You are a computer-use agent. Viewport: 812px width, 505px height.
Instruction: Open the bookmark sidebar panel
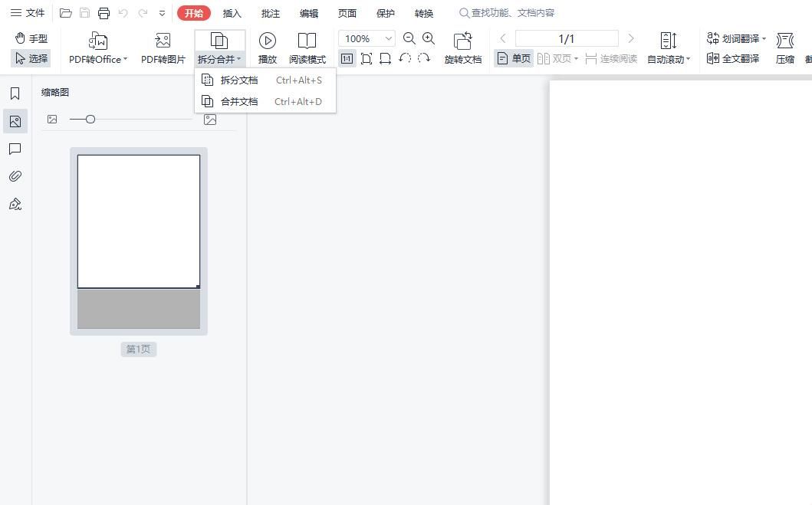(15, 93)
